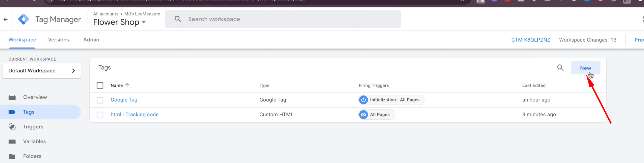Switch to the Versions tab
The image size is (644, 163).
tap(58, 40)
